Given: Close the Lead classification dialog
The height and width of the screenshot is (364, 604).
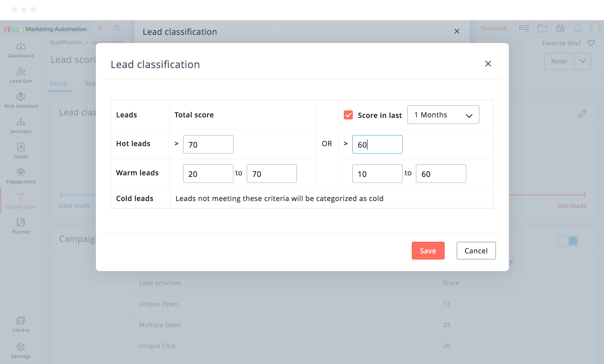Looking at the screenshot, I should (488, 64).
